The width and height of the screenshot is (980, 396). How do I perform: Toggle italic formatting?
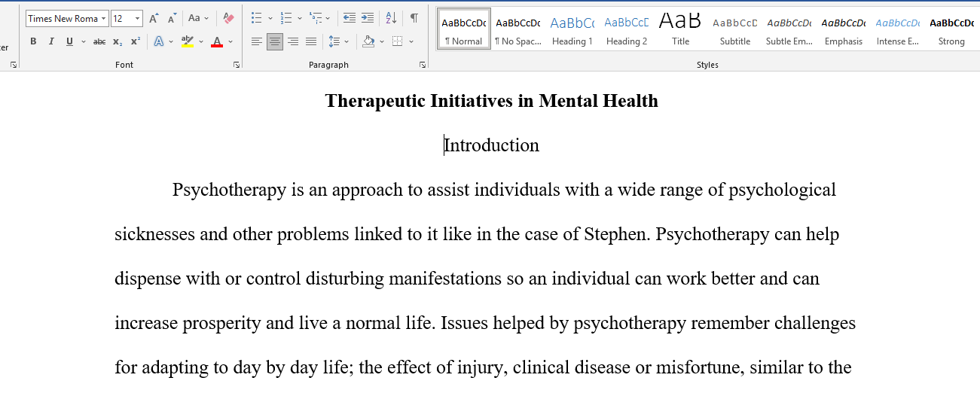coord(51,41)
